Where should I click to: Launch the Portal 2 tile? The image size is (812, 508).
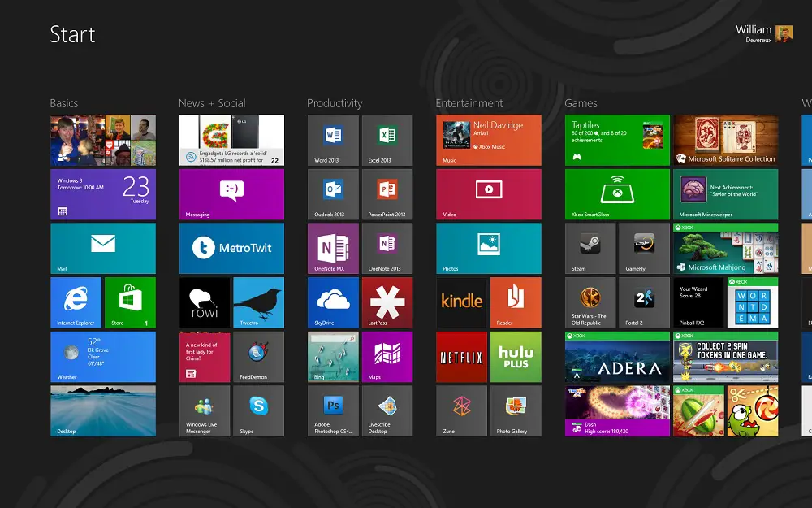point(644,302)
